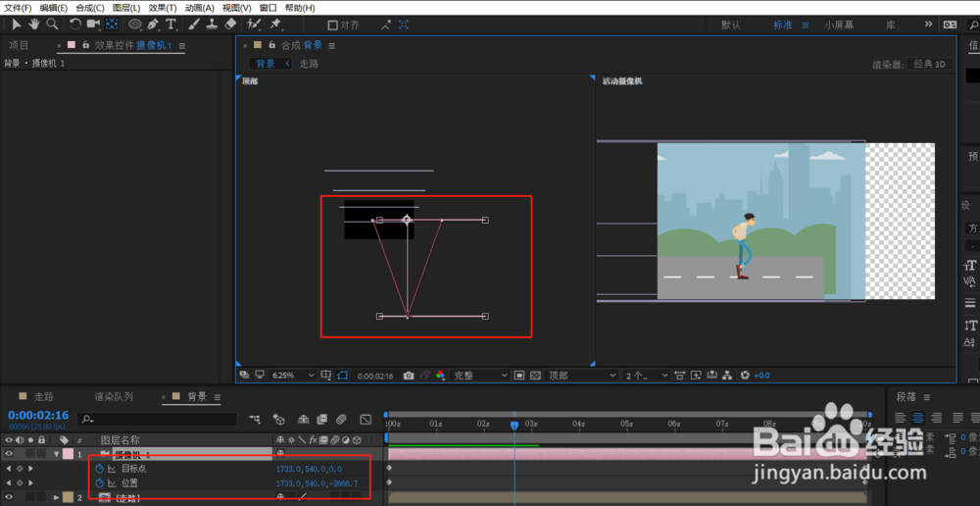Open the 经典 3D renderer dropdown
This screenshot has width=980, height=506.
pyautogui.click(x=929, y=65)
